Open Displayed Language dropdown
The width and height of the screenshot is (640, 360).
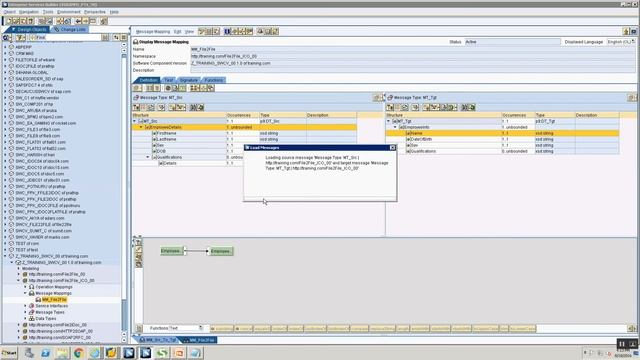click(633, 42)
